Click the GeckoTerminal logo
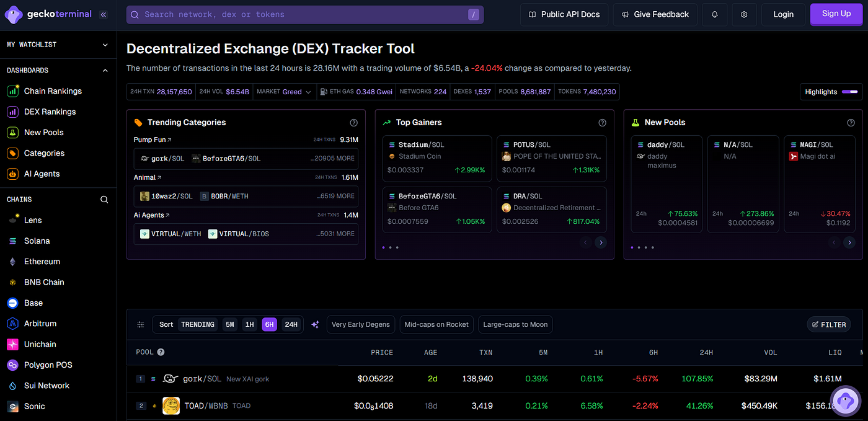The image size is (868, 421). [48, 14]
